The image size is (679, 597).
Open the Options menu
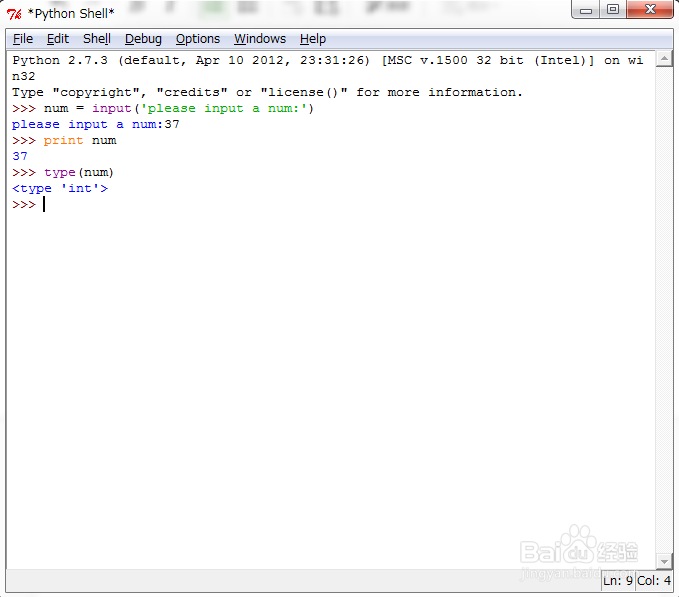(197, 39)
